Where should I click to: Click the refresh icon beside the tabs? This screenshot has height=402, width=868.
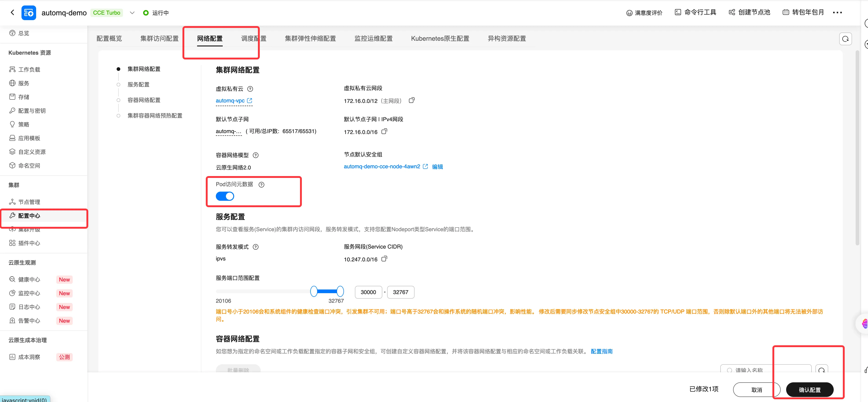point(845,39)
